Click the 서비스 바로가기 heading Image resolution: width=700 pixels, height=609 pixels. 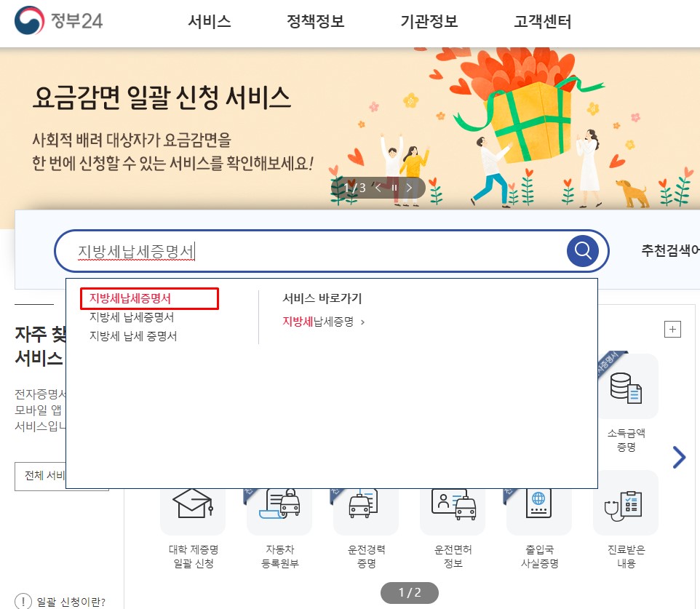click(x=322, y=298)
